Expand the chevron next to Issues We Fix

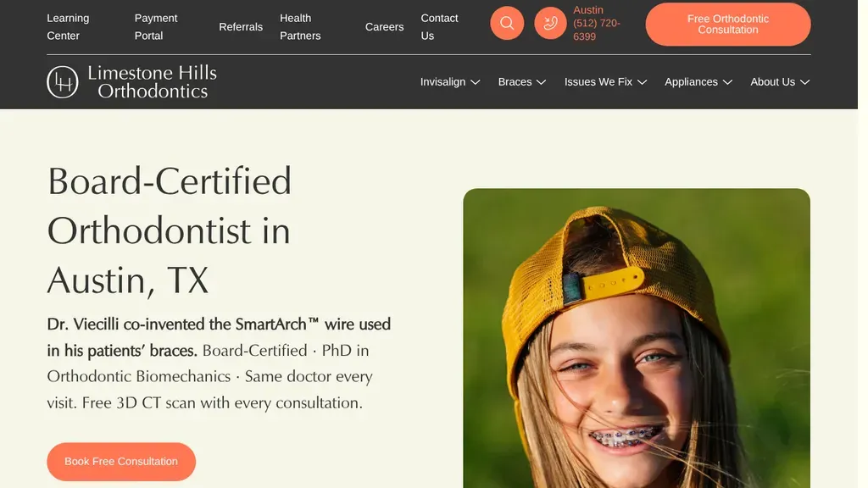point(643,82)
